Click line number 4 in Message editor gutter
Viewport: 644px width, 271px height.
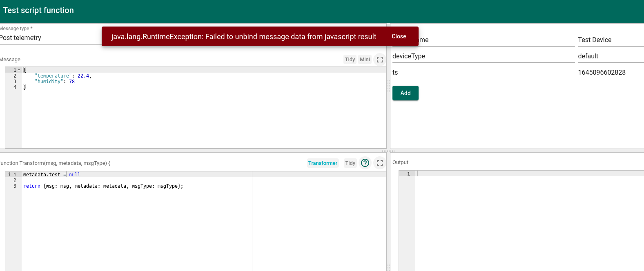click(15, 87)
